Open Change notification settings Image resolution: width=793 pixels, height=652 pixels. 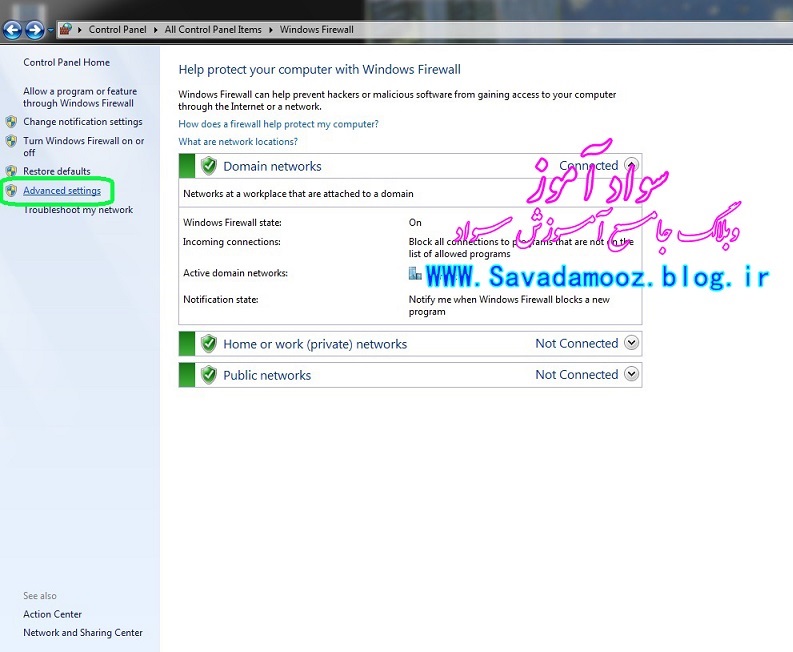coord(83,122)
